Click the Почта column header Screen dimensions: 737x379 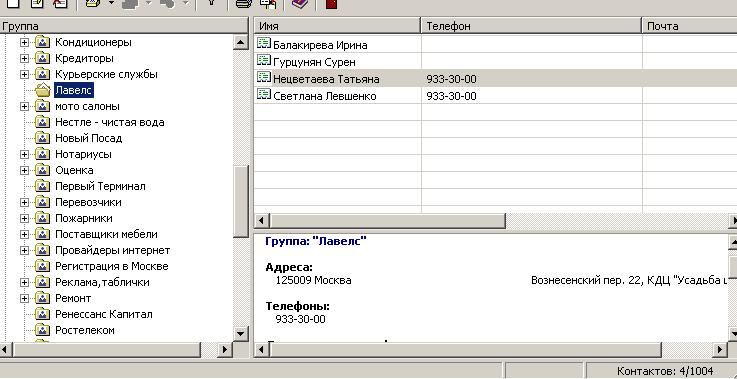pos(690,26)
